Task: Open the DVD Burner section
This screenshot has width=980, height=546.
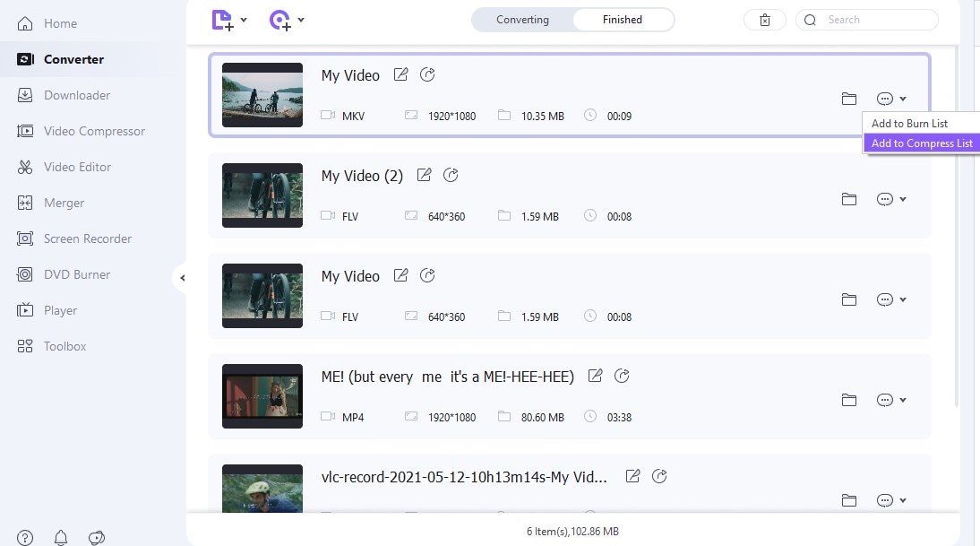Action: [63, 274]
